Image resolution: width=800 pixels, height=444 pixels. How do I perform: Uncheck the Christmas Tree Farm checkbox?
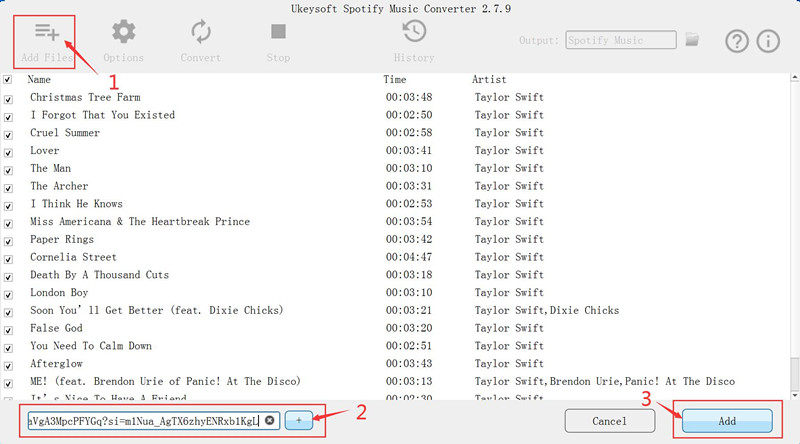8,100
